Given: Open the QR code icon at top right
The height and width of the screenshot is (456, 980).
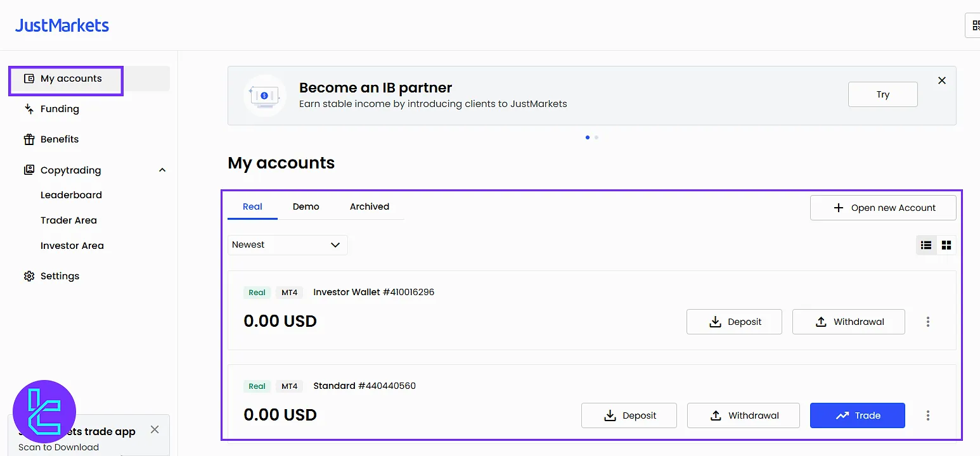Looking at the screenshot, I should [x=975, y=26].
